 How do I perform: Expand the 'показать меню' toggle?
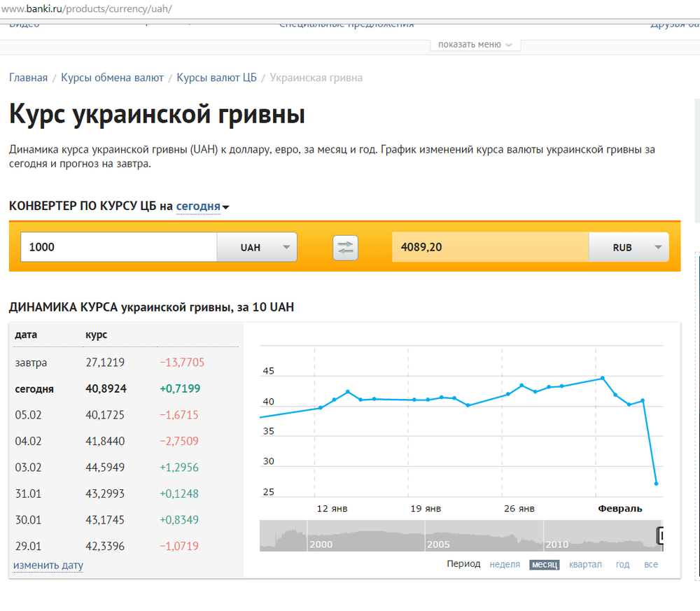pyautogui.click(x=475, y=44)
